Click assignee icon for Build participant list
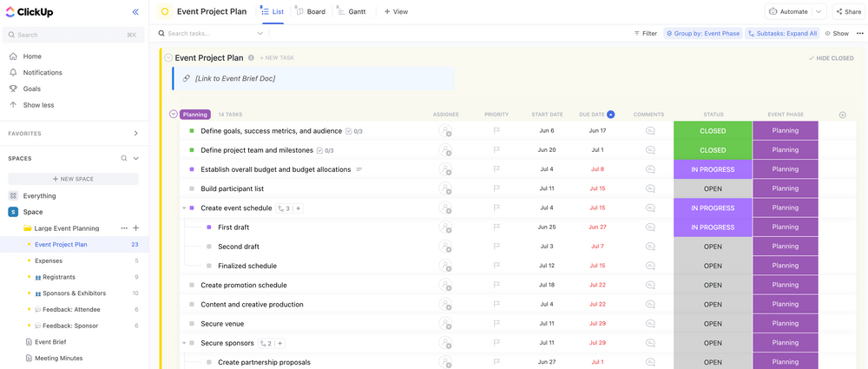This screenshot has width=868, height=369. pyautogui.click(x=445, y=188)
